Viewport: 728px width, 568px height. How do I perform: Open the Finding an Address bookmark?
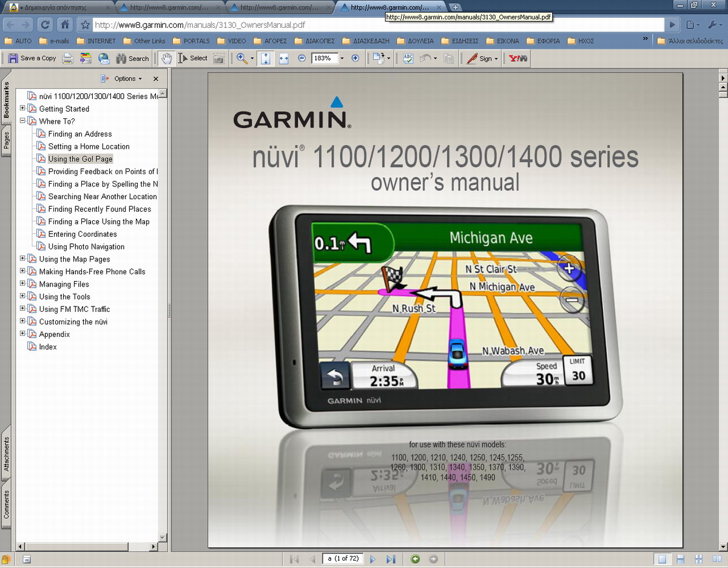click(80, 134)
